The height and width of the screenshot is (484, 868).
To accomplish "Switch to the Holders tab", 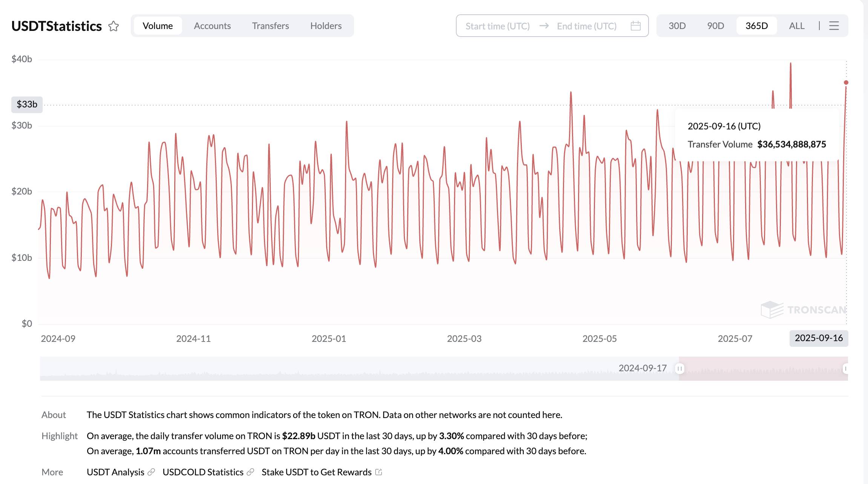I will (x=326, y=26).
